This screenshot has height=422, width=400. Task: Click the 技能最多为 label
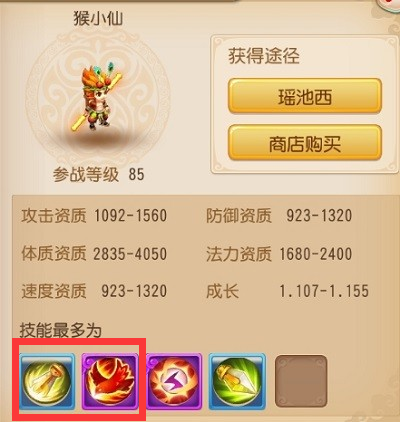(61, 330)
